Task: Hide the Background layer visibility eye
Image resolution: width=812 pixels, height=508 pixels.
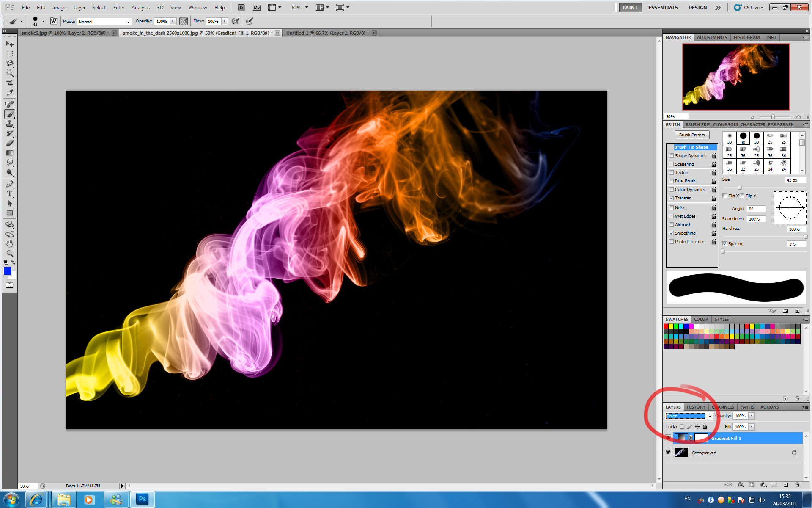Action: tap(668, 452)
